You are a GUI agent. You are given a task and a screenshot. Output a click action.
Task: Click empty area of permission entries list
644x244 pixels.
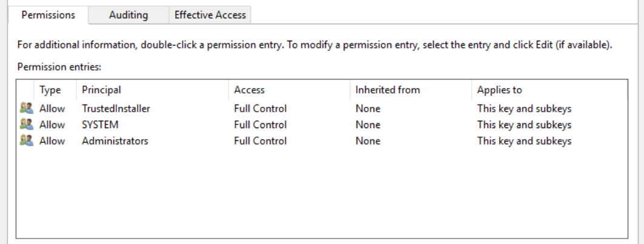(x=321, y=194)
